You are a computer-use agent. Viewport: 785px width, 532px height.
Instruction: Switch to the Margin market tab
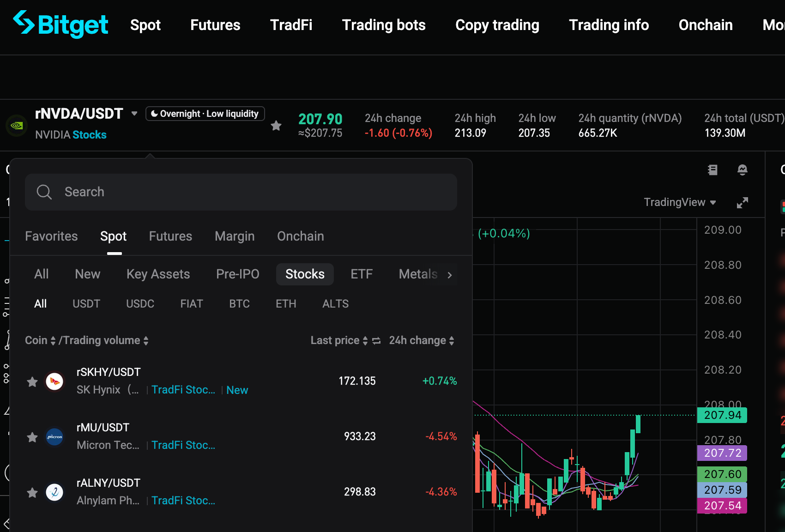[x=235, y=236]
